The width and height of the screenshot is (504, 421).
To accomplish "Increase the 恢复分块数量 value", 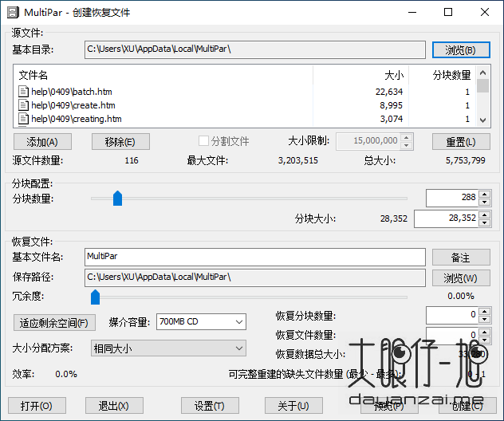I will point(484,311).
